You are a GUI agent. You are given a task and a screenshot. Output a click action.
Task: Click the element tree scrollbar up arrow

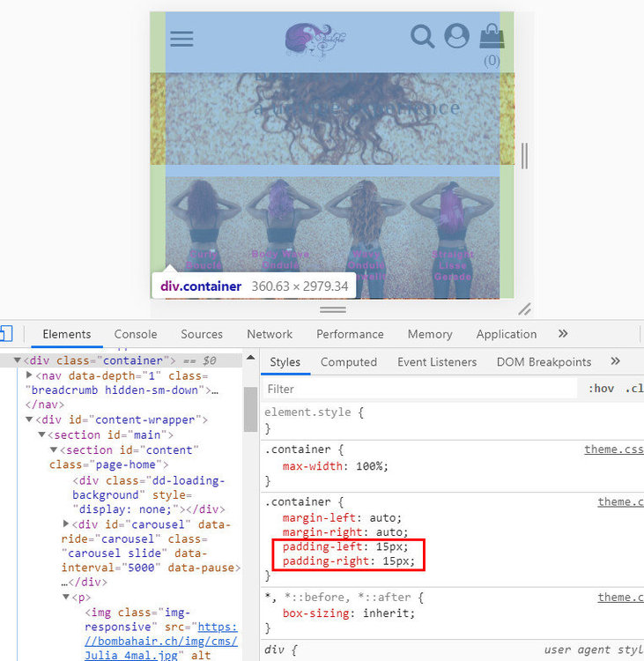(x=251, y=358)
